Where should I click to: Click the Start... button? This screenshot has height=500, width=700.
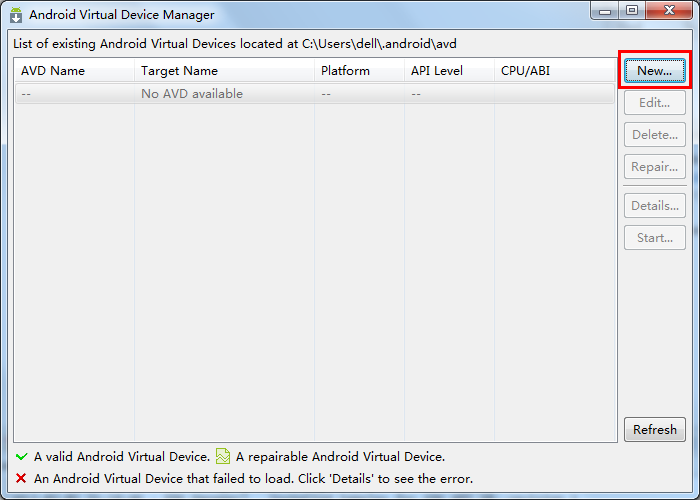pos(655,238)
